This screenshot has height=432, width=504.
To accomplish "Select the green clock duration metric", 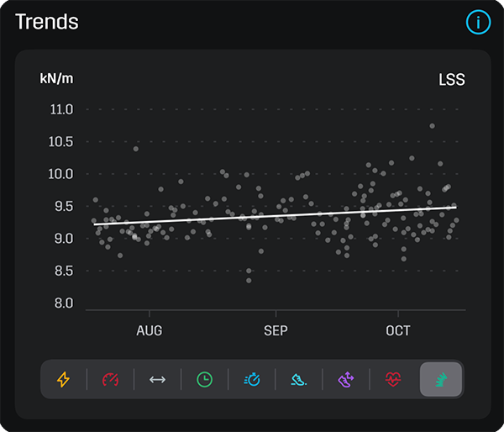I will tap(204, 380).
